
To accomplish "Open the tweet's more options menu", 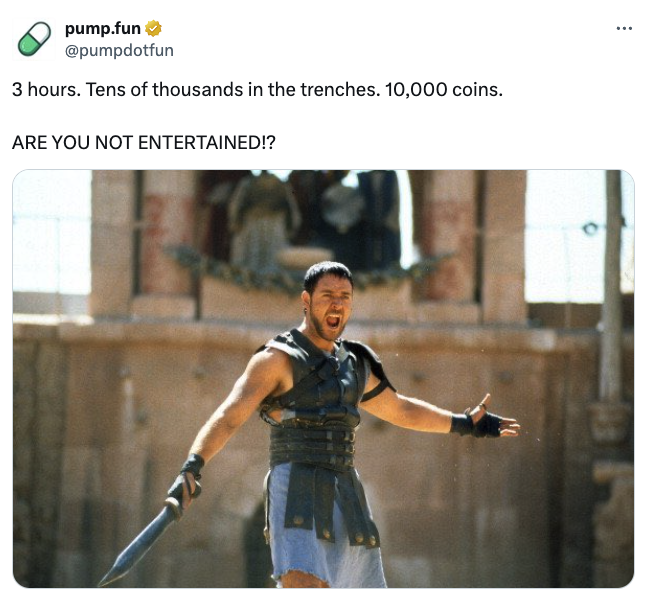I will [625, 28].
